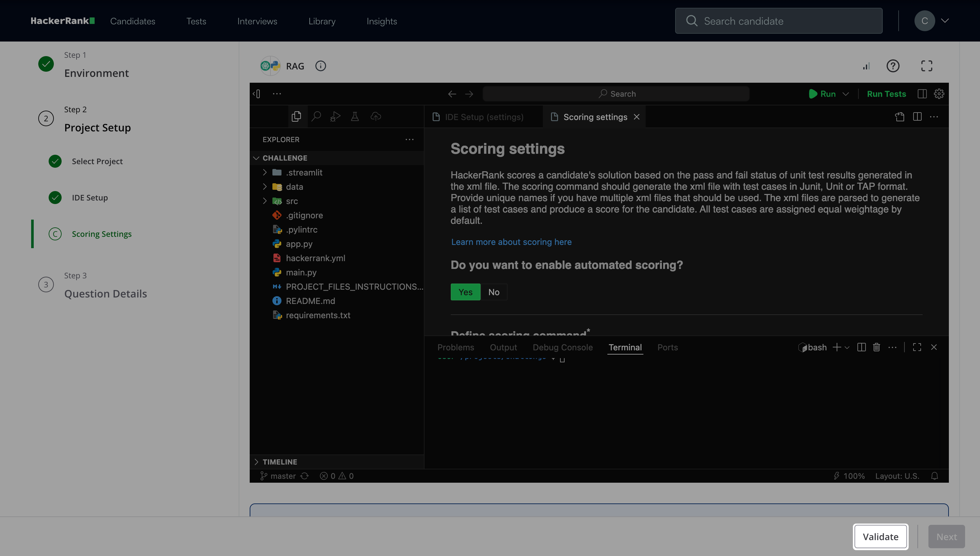Open Explorer views and more actions
Viewport: 980px width, 556px height.
point(410,139)
